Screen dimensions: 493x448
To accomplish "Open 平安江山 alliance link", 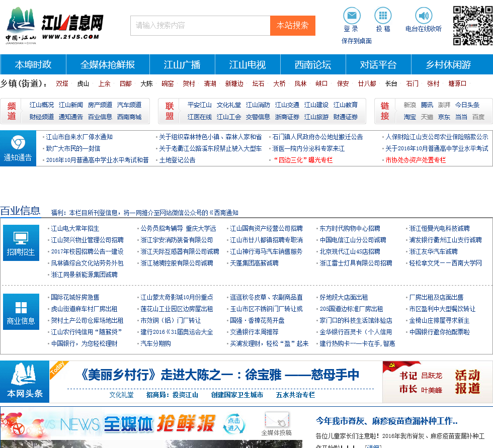I will tap(199, 105).
